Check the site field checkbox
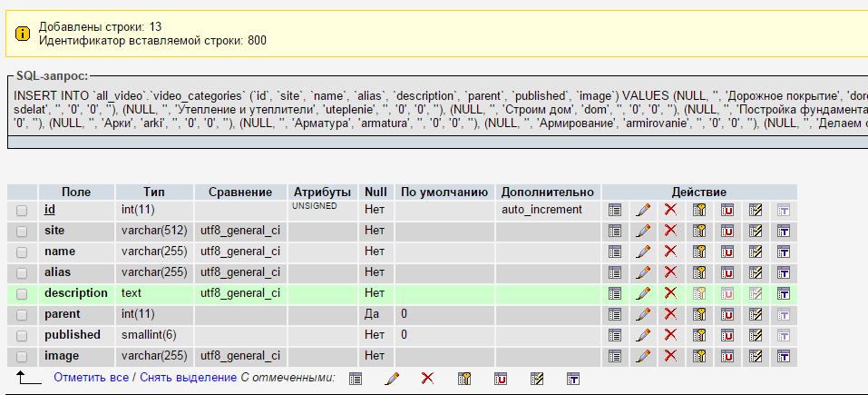The width and height of the screenshot is (868, 395). coord(22,232)
